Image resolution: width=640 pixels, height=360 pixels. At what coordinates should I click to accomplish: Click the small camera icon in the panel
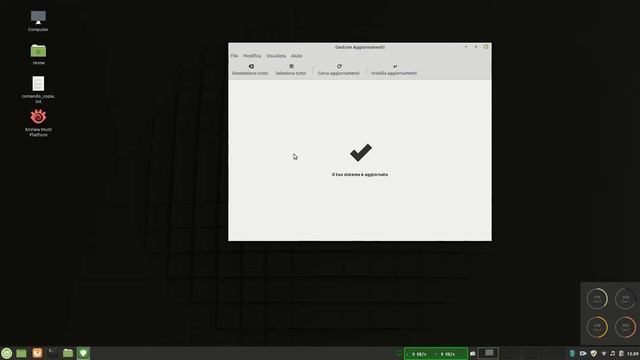[473, 353]
